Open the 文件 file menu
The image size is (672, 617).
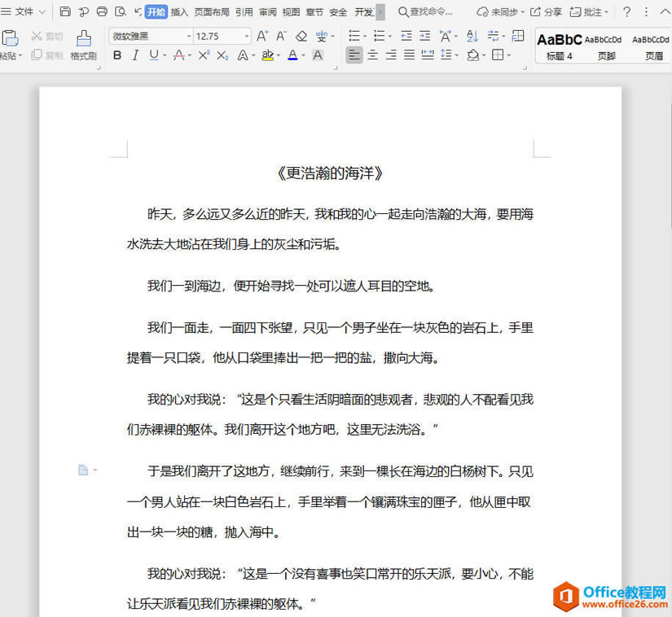click(x=23, y=11)
